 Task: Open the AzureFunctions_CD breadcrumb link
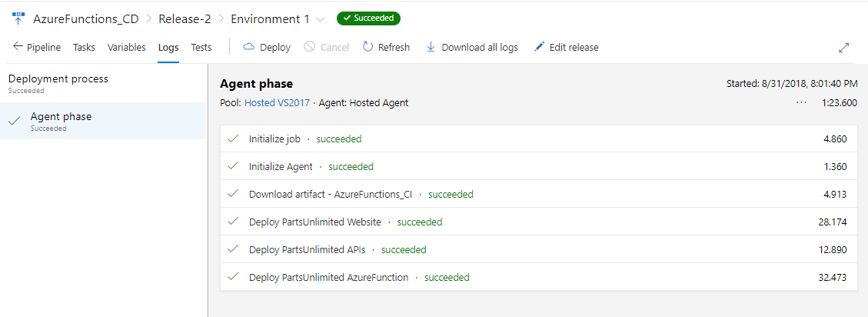coord(86,18)
